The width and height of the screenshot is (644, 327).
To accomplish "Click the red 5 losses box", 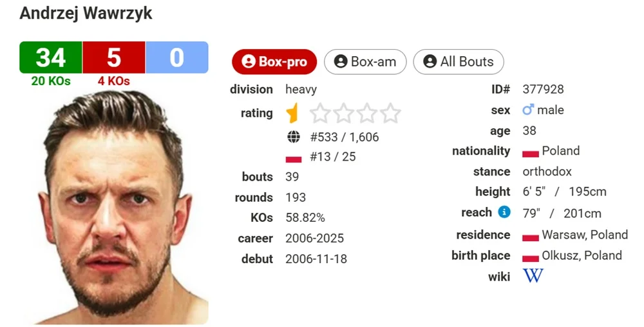I will 113,57.
